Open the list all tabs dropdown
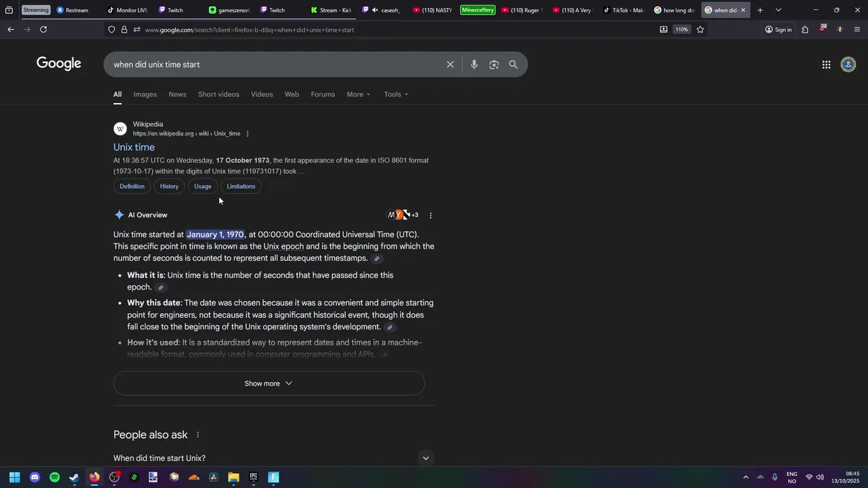This screenshot has height=488, width=868. coord(778,10)
